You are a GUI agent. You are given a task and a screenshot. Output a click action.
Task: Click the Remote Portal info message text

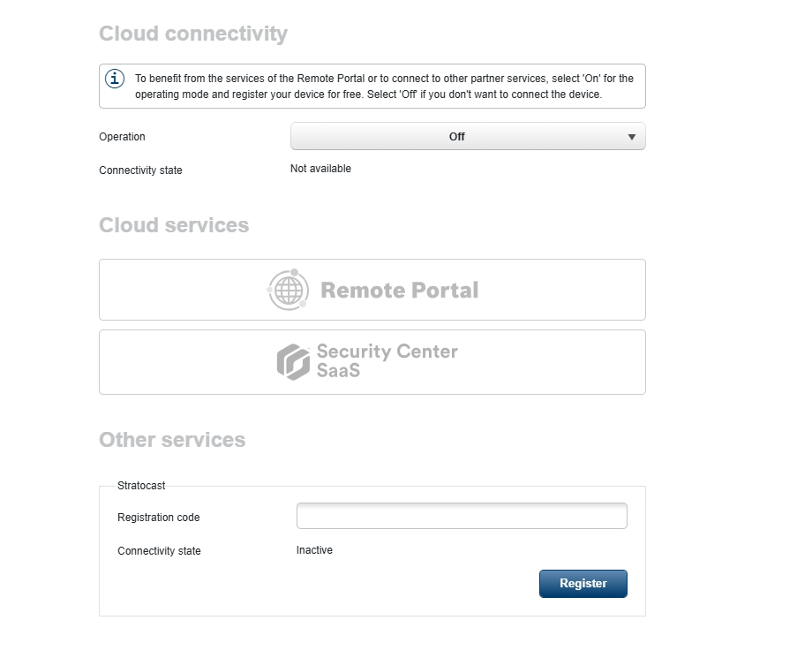coord(384,87)
